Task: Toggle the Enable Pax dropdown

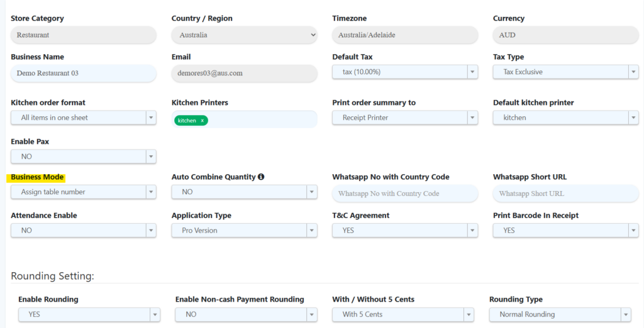Action: point(83,156)
